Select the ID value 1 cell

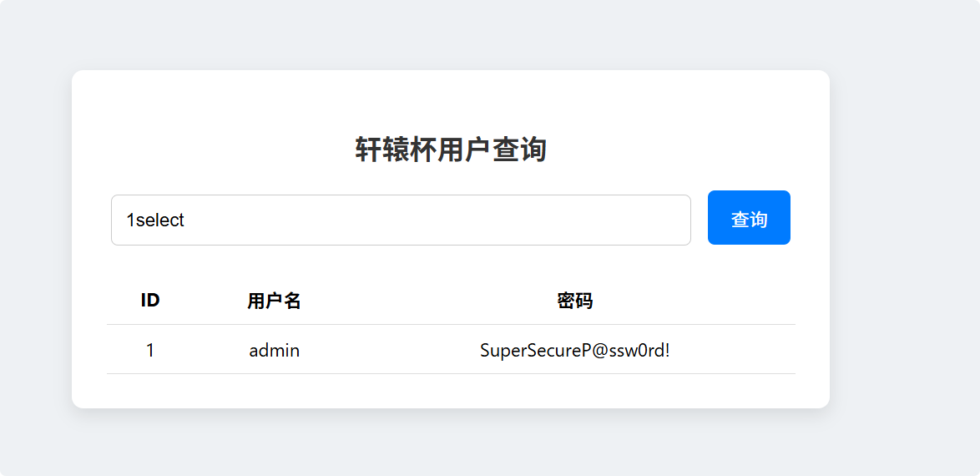pos(150,350)
